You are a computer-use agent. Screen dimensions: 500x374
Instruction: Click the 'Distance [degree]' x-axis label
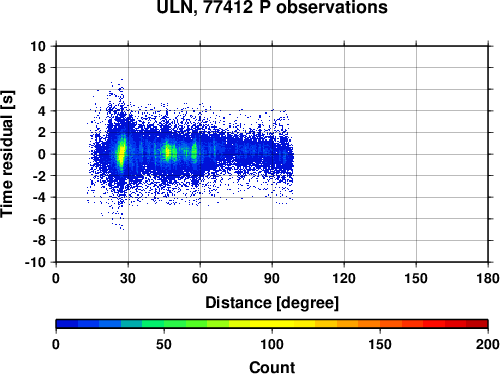272,303
